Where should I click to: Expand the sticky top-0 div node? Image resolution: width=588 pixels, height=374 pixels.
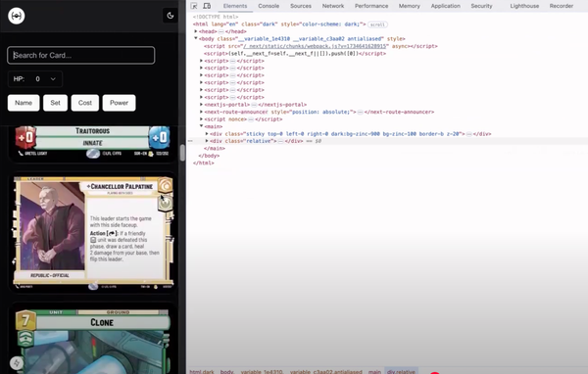point(207,134)
